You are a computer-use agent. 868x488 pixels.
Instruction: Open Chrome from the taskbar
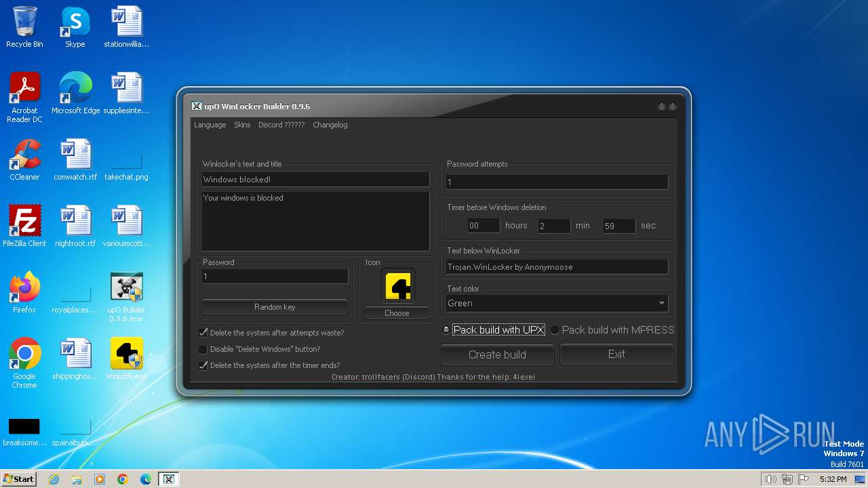pos(123,479)
